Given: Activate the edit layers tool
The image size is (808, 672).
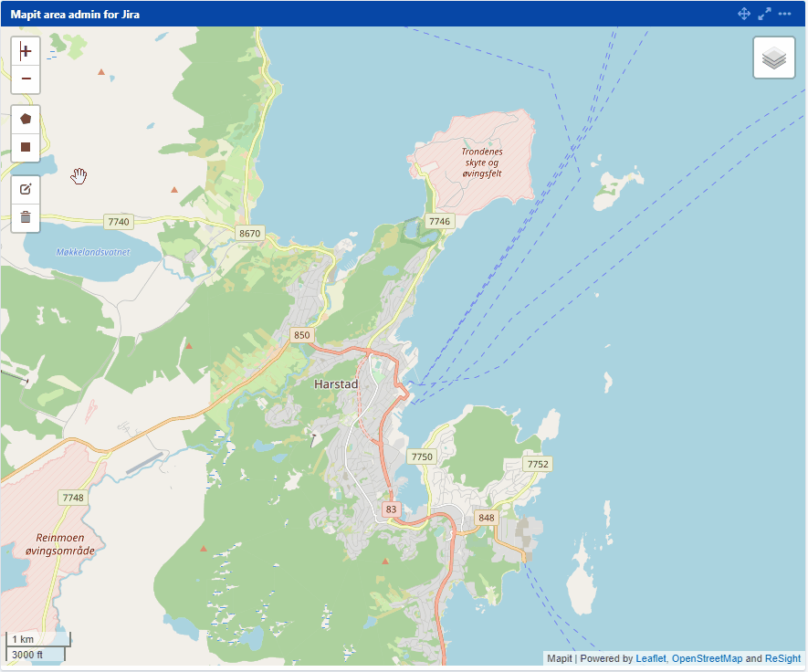Looking at the screenshot, I should pyautogui.click(x=26, y=190).
